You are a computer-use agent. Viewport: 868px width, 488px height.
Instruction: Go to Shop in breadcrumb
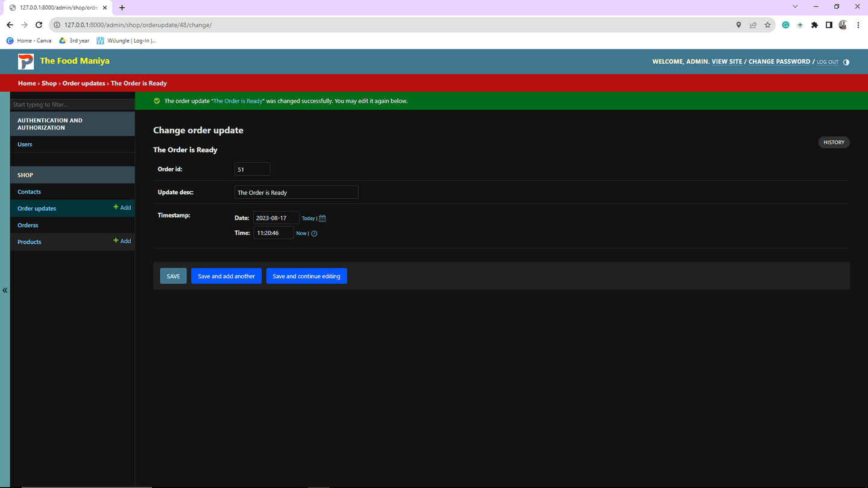pyautogui.click(x=49, y=83)
